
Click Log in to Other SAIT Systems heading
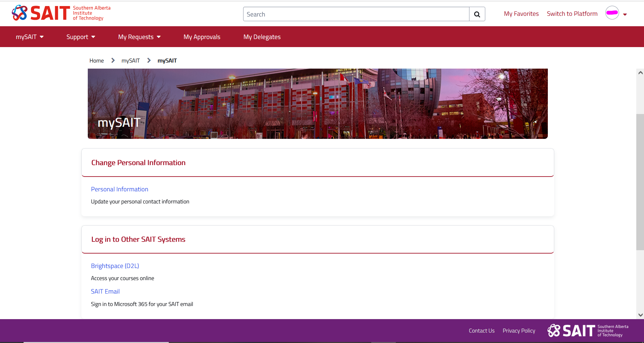(x=138, y=239)
